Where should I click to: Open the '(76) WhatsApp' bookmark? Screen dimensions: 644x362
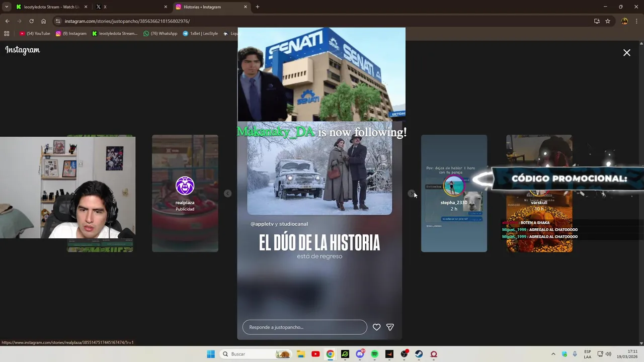160,34
